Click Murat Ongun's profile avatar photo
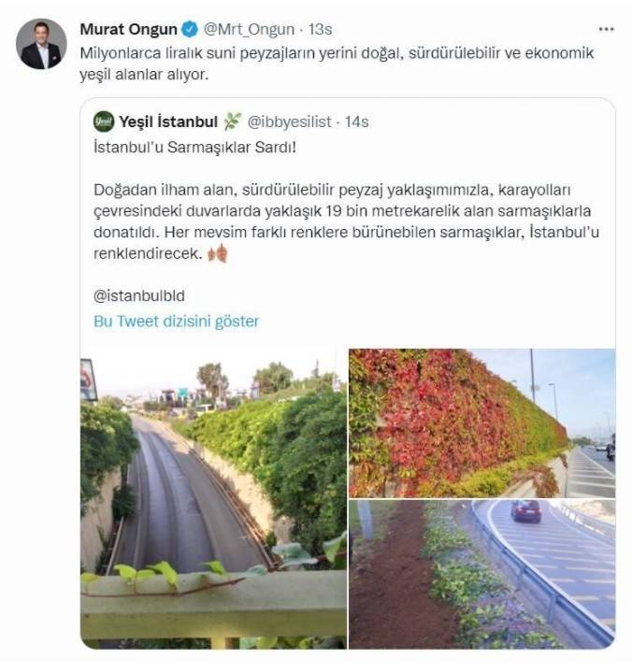This screenshot has width=632, height=672. pyautogui.click(x=41, y=44)
